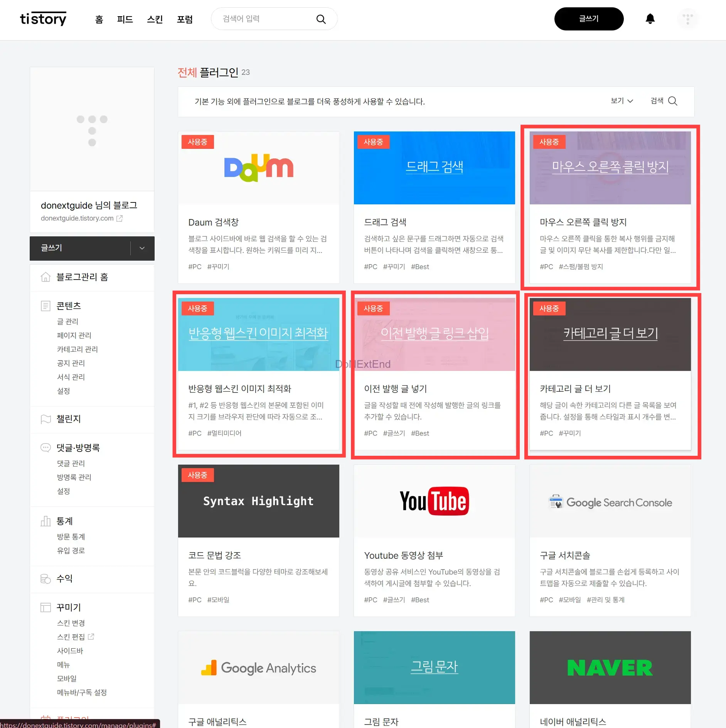Expand the sidebar 글쓰기 dropdown arrow

point(142,248)
